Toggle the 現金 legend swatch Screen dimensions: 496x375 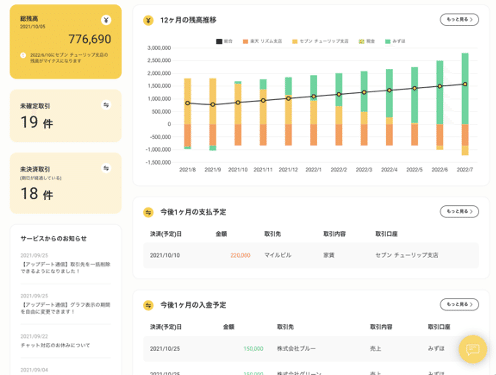pos(361,41)
